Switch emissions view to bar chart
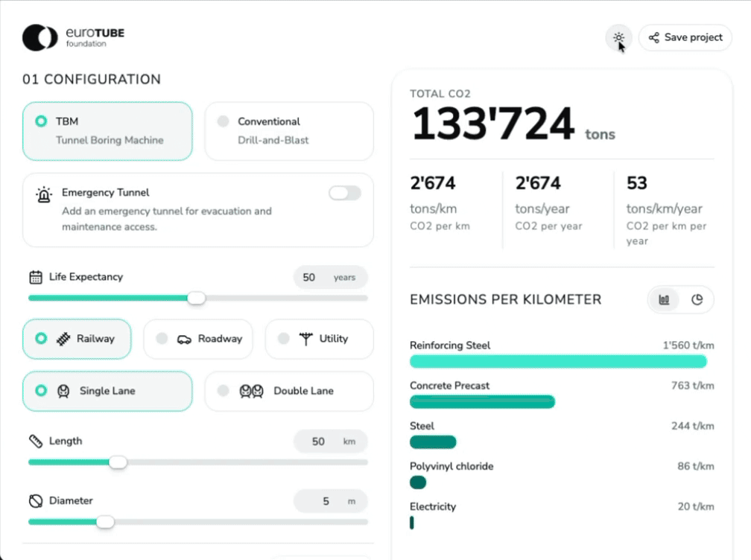 664,299
